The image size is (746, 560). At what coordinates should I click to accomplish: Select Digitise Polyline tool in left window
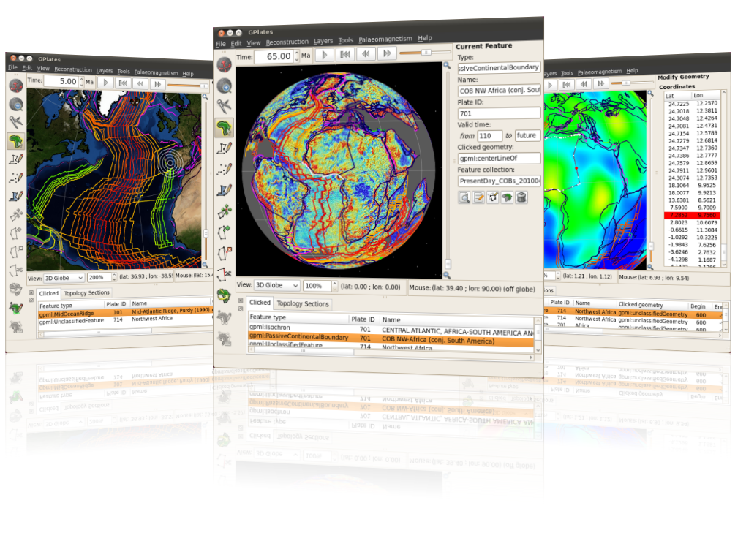(x=15, y=159)
